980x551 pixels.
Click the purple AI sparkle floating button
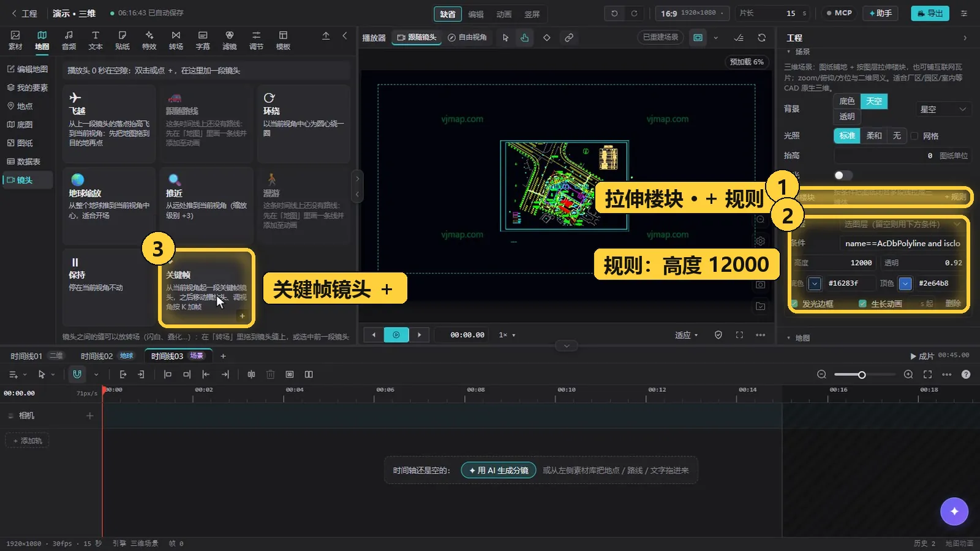click(x=954, y=511)
